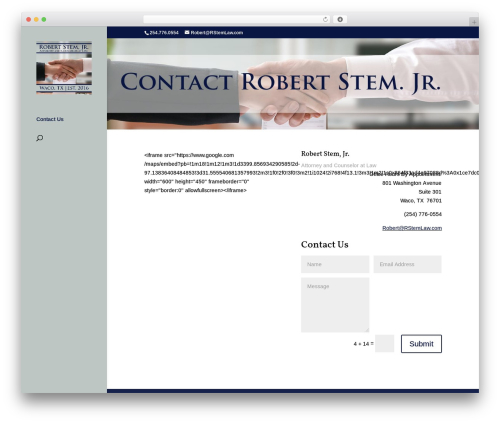This screenshot has height=423, width=500.
Task: Click the Name input field
Action: click(x=335, y=264)
